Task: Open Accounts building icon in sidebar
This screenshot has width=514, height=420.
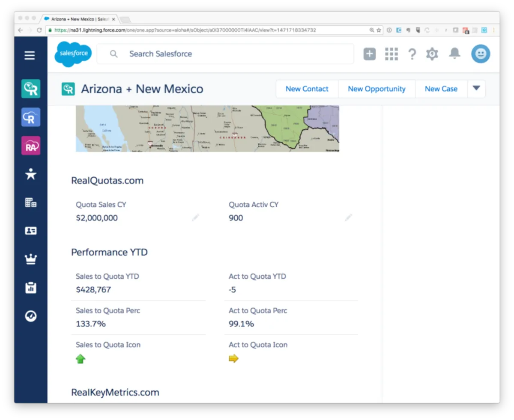Action: click(x=31, y=203)
